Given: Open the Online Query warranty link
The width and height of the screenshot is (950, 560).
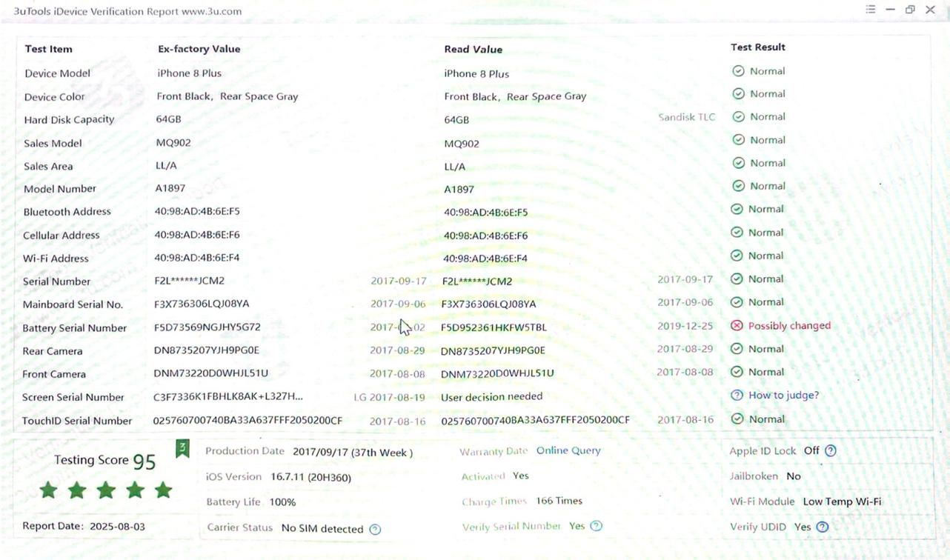Looking at the screenshot, I should pyautogui.click(x=568, y=450).
